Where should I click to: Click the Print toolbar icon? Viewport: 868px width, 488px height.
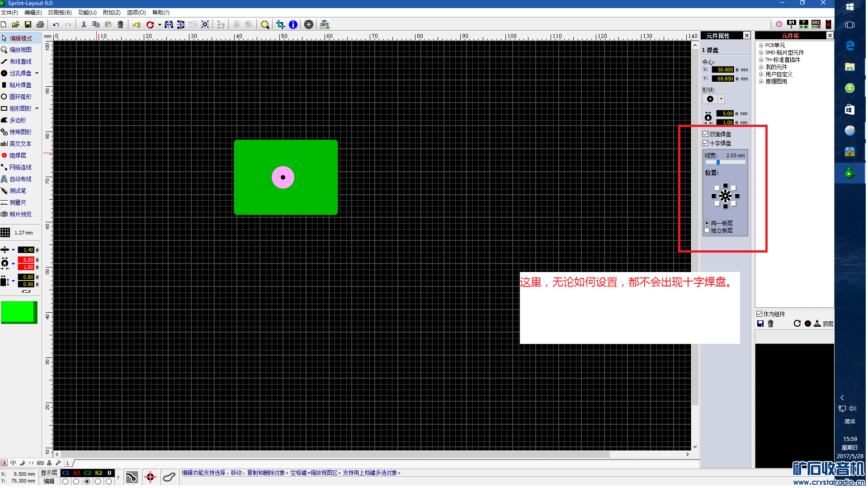(40, 24)
